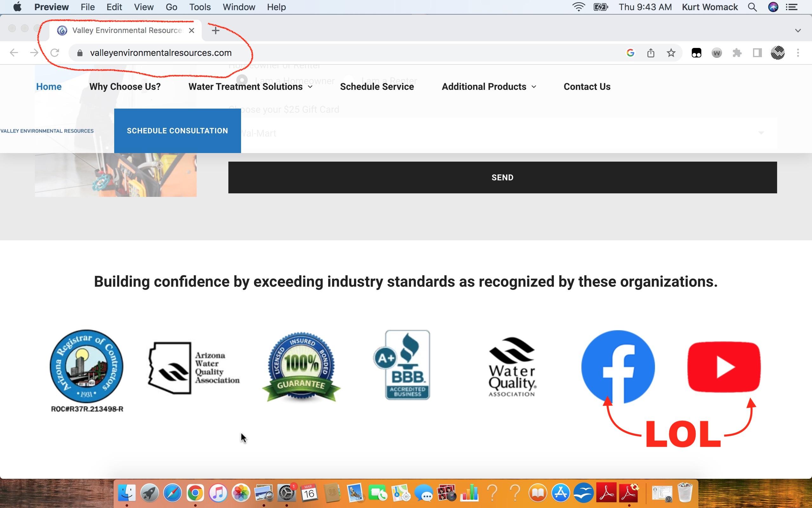Viewport: 812px width, 508px height.
Task: Open the Window menu
Action: [x=239, y=7]
